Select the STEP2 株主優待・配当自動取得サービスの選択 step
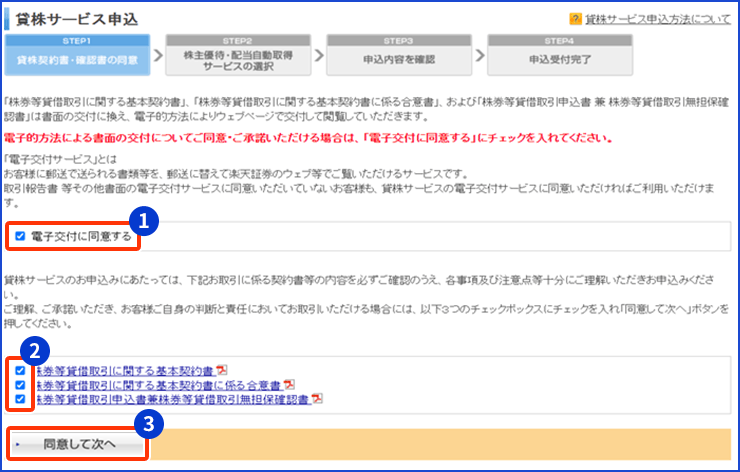The height and width of the screenshot is (472, 740). tap(238, 54)
